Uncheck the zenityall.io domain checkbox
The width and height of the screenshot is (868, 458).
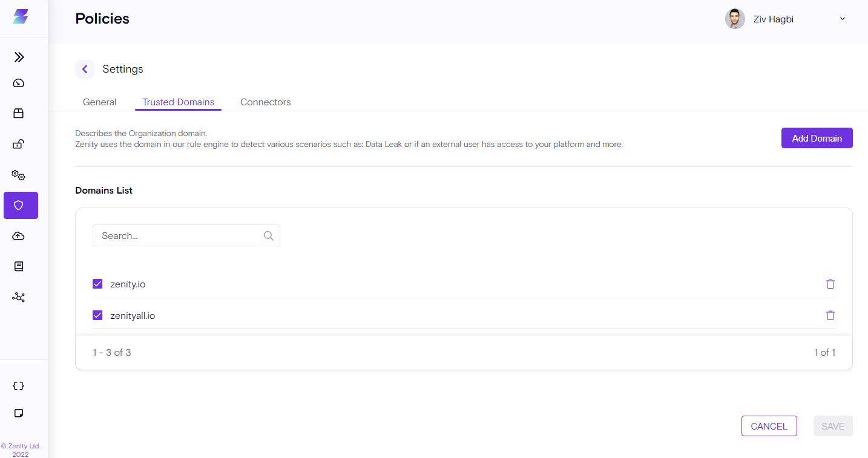(x=97, y=315)
